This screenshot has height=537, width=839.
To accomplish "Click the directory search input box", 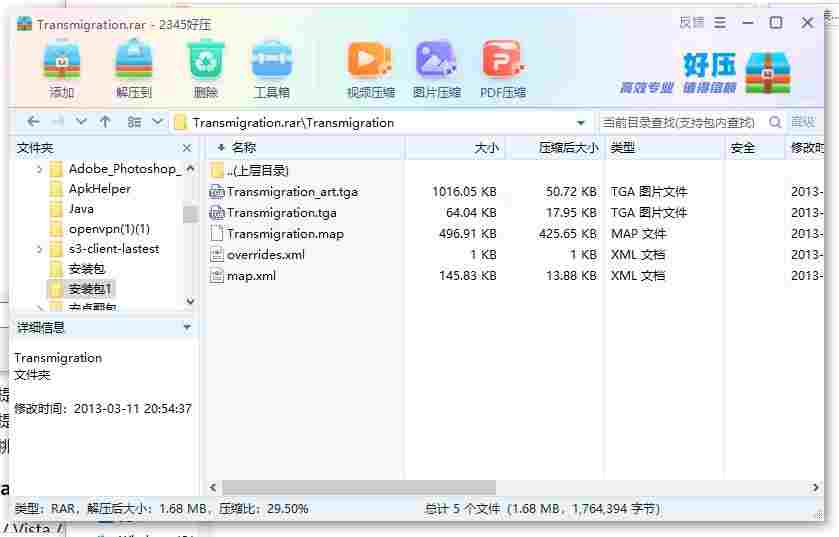I will point(681,122).
